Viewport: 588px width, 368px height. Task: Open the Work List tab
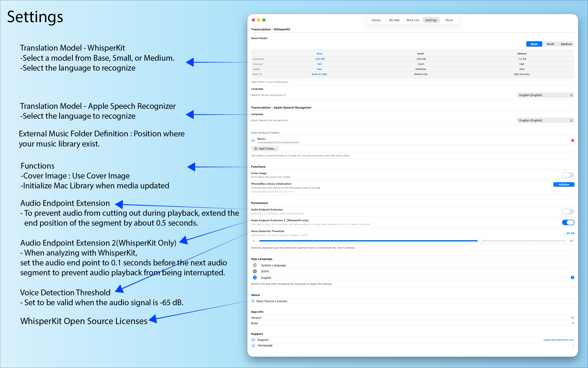[x=413, y=20]
